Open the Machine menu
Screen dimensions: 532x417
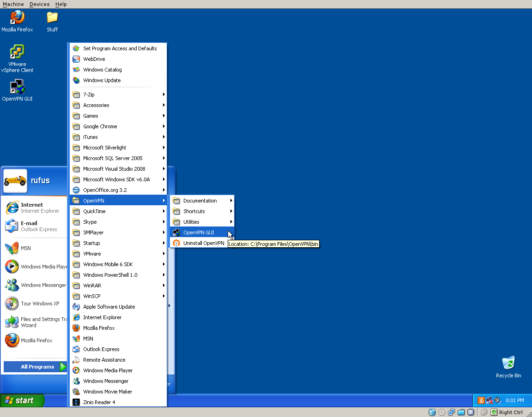pyautogui.click(x=13, y=4)
